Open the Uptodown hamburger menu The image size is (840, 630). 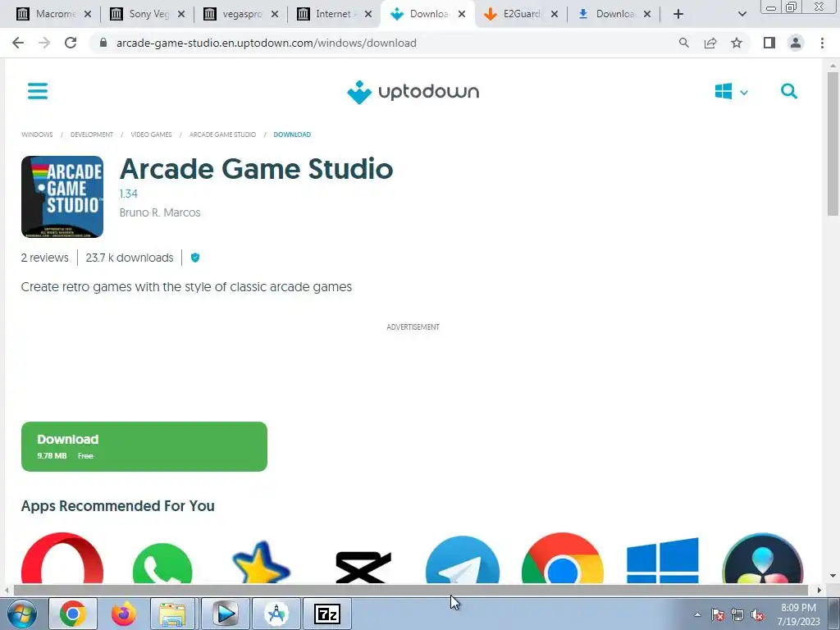[38, 91]
